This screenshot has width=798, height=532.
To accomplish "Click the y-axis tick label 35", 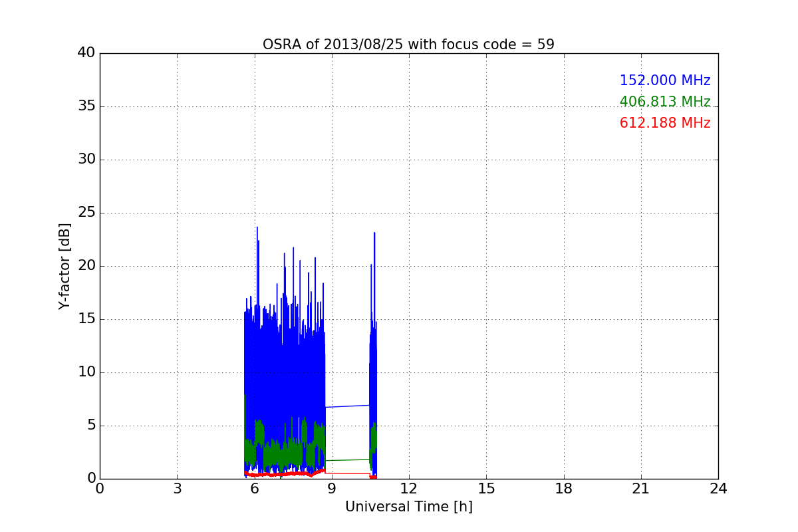I will click(x=86, y=106).
